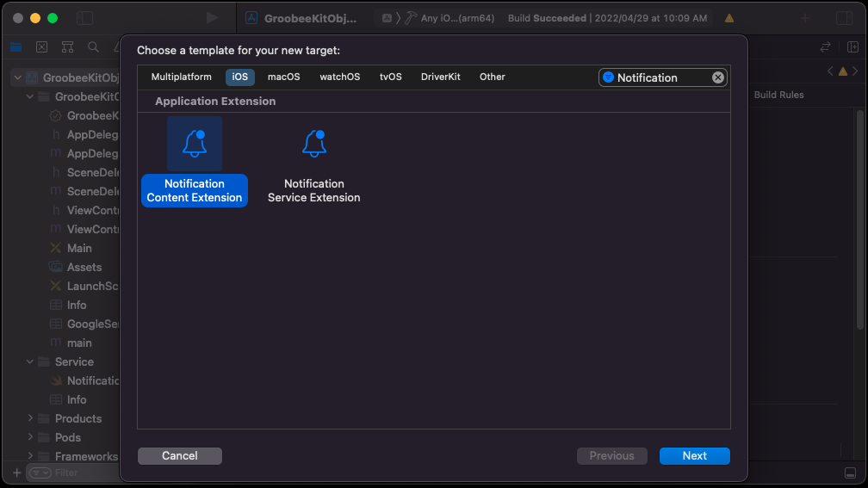The image size is (868, 488).
Task: Switch to DriverKit platform tab
Action: point(440,77)
